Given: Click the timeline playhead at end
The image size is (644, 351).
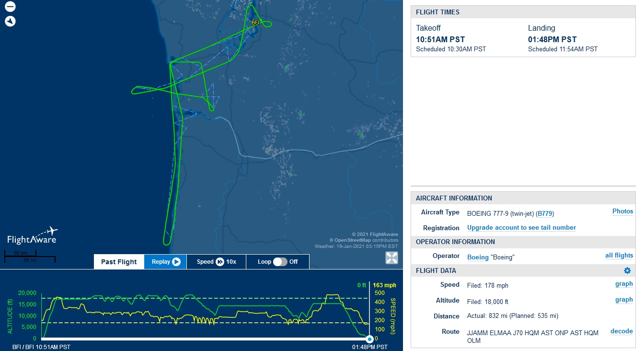Looking at the screenshot, I should coord(369,339).
